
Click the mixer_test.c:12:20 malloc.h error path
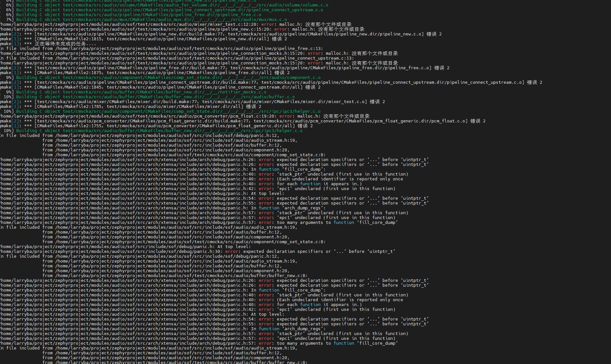176,24
